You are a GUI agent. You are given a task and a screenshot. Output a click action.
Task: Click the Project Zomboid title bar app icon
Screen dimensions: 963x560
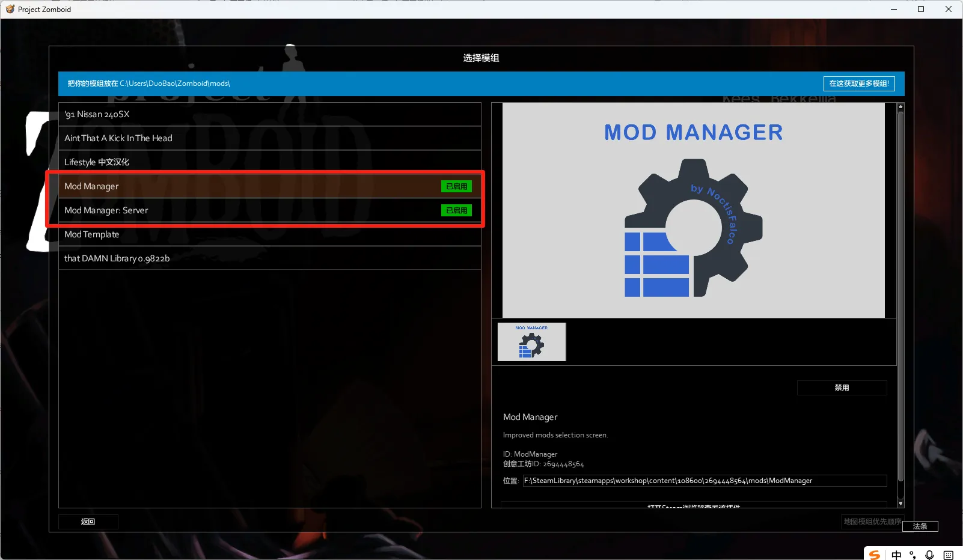[x=10, y=9]
